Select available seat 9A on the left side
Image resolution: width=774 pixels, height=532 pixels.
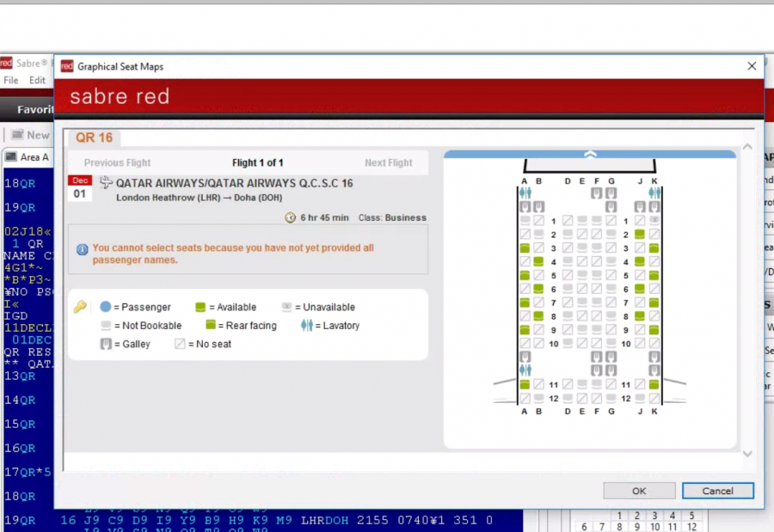click(x=524, y=330)
